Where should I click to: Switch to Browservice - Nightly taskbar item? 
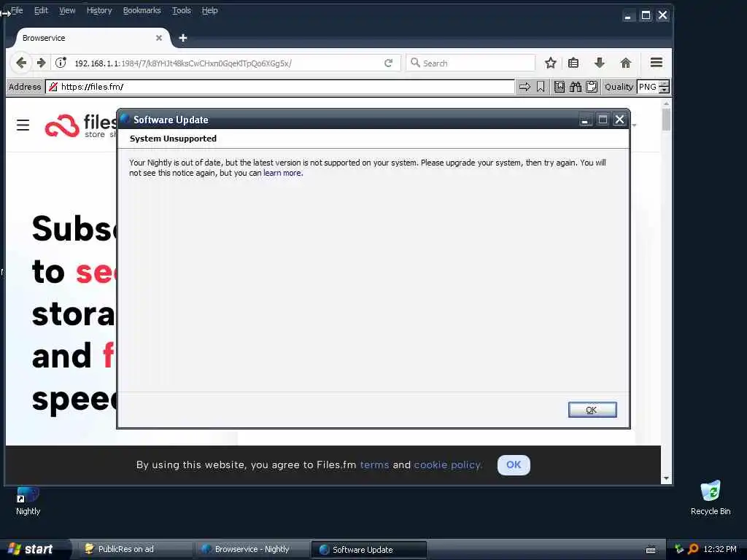click(252, 549)
